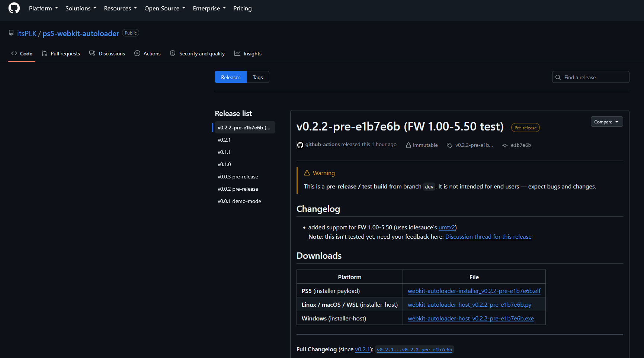Click the Windows (installer-host) table cell
The image size is (644, 358).
[x=350, y=319]
